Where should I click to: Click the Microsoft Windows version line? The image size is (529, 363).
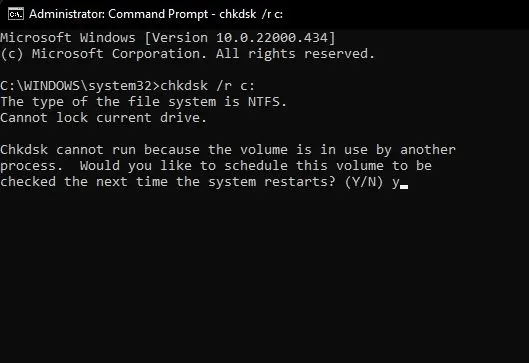168,38
